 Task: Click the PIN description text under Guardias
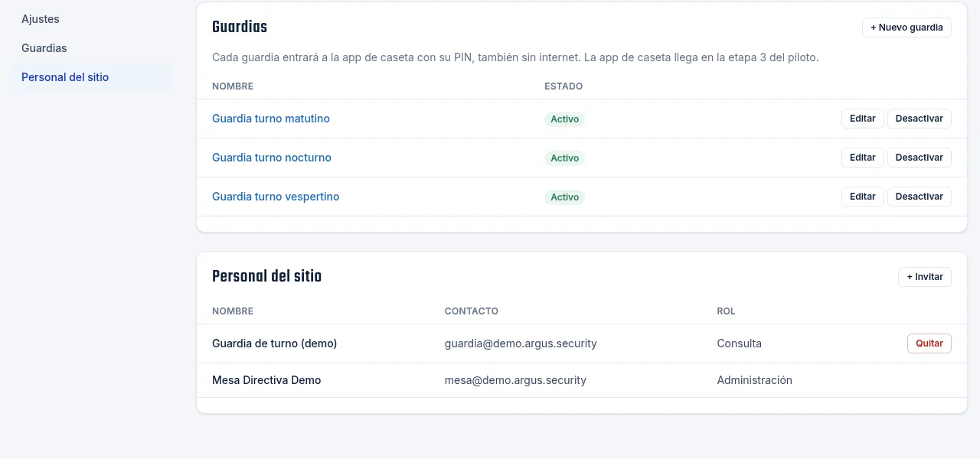click(x=515, y=57)
